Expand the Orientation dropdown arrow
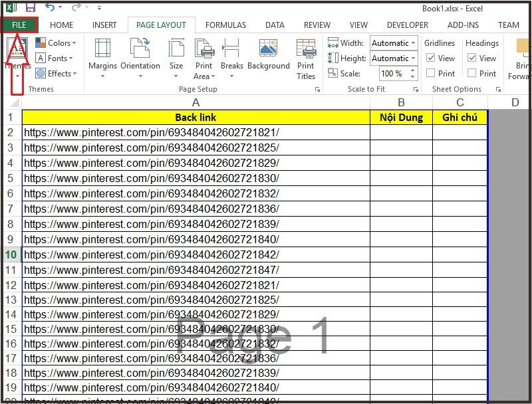 point(140,76)
